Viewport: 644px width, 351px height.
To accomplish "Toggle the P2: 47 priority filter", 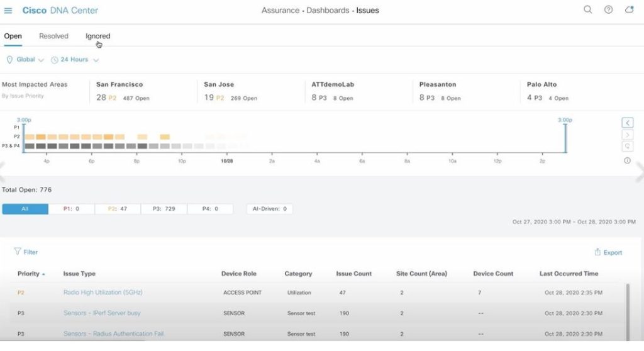I will (118, 209).
